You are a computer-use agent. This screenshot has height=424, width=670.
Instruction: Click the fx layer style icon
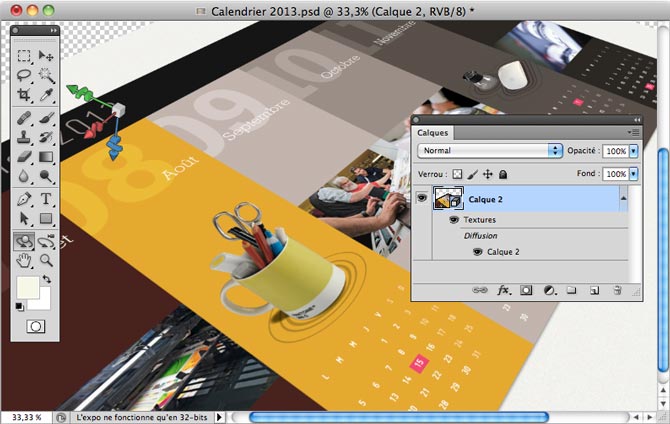click(504, 290)
